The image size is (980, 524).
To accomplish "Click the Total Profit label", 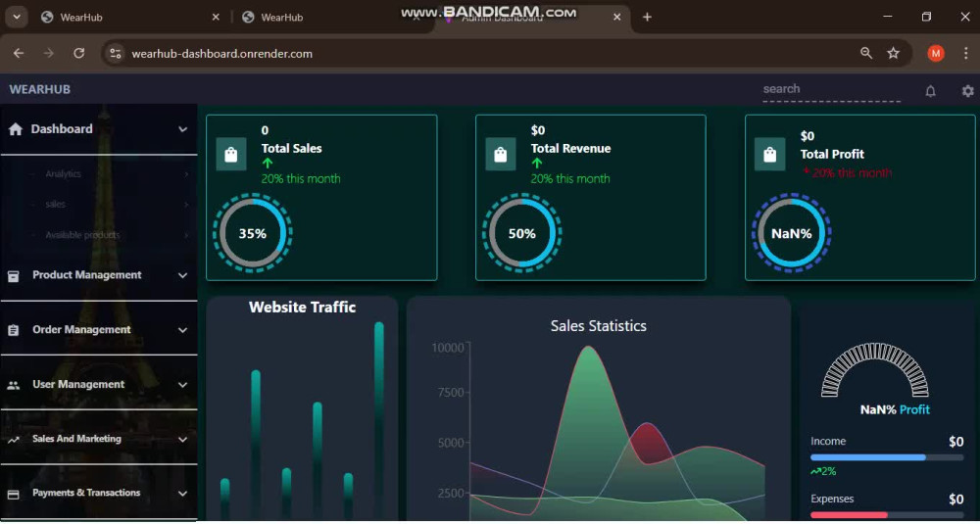I will [832, 155].
